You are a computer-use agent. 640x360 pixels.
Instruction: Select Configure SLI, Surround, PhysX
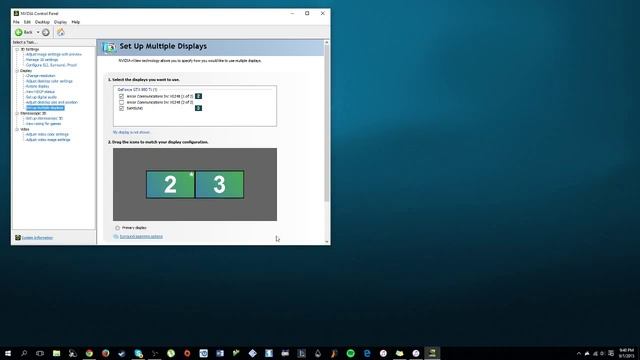tap(51, 65)
